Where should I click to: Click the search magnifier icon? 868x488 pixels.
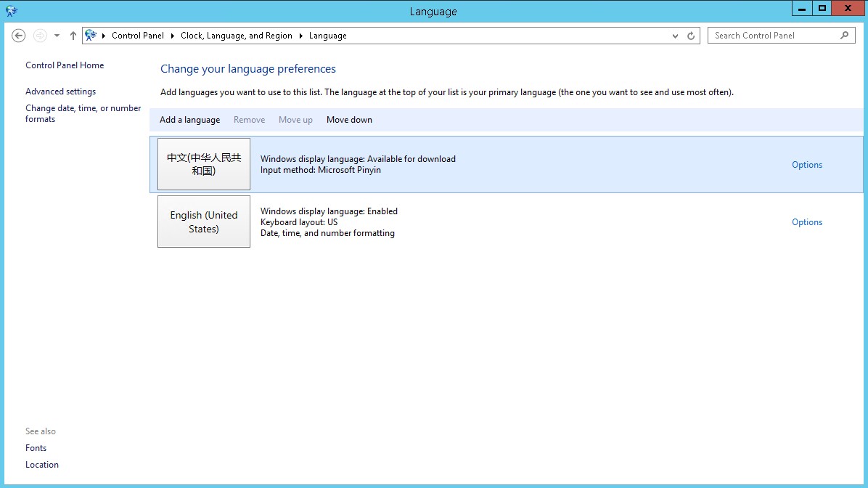click(x=844, y=35)
